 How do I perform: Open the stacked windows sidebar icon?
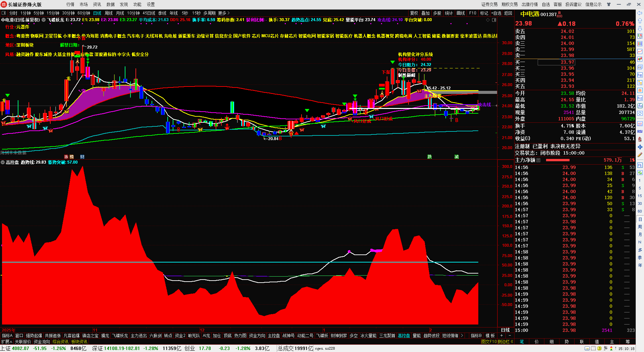pyautogui.click(x=640, y=67)
